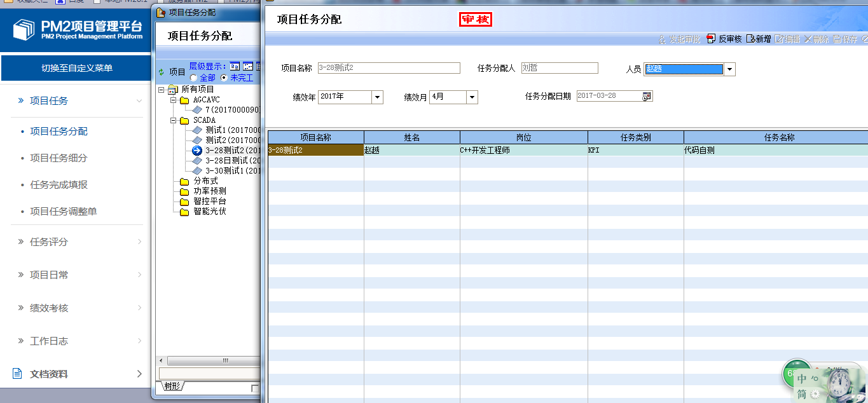Collapse the SCADA tree node
The height and width of the screenshot is (403, 868).
(173, 120)
